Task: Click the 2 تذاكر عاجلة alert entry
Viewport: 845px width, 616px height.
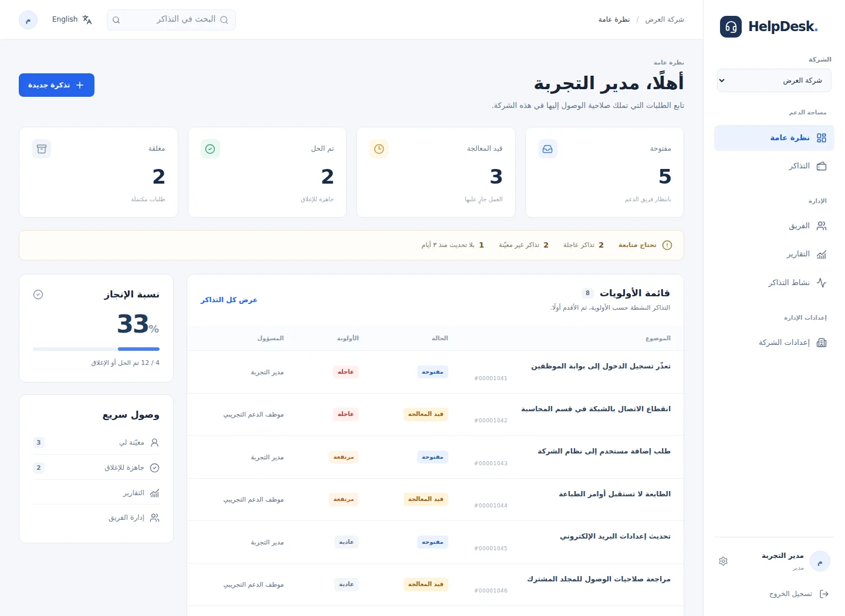Action: pos(583,245)
